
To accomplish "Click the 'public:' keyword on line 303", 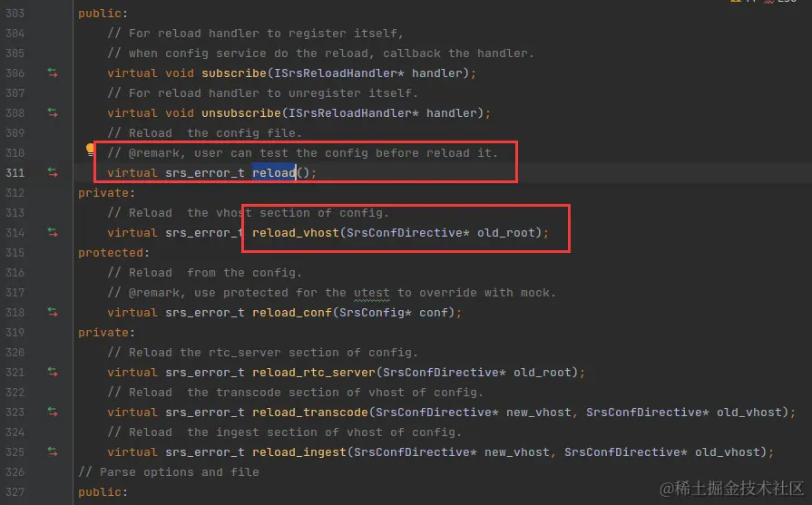I will pyautogui.click(x=103, y=13).
